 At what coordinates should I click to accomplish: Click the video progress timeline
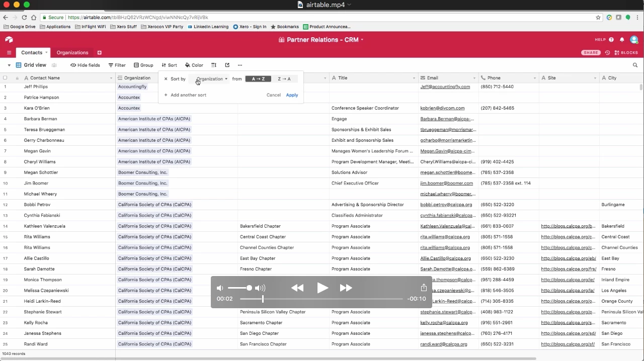322,299
